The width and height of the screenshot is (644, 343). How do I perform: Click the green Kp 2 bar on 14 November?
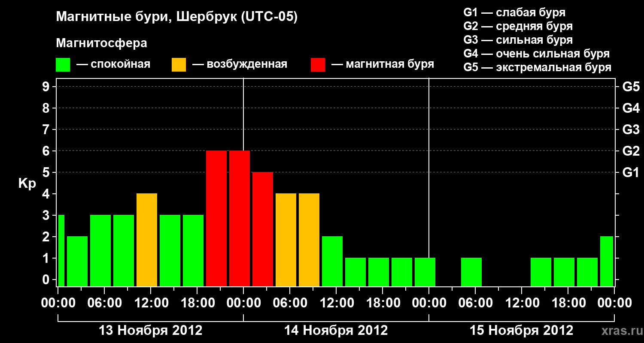[332, 261]
